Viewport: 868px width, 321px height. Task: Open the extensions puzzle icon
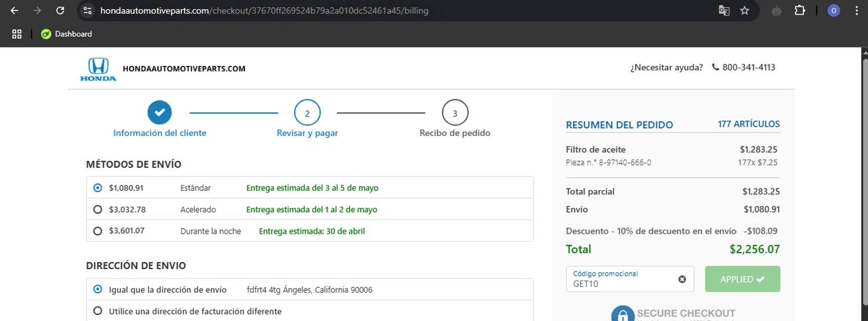pos(800,10)
